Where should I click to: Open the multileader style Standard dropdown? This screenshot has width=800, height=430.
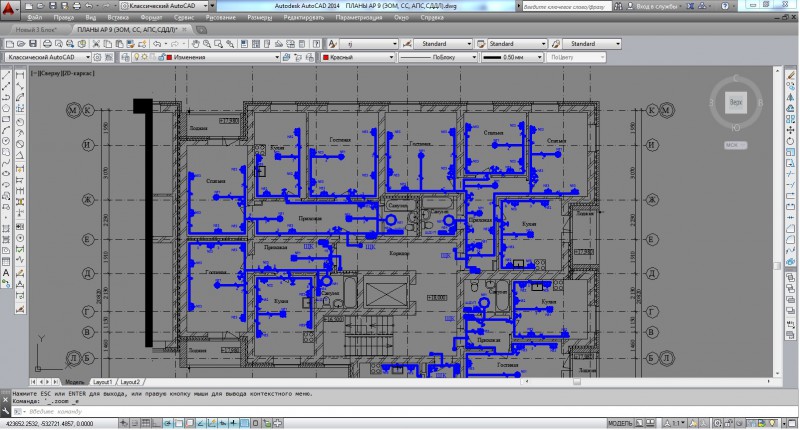(x=592, y=44)
